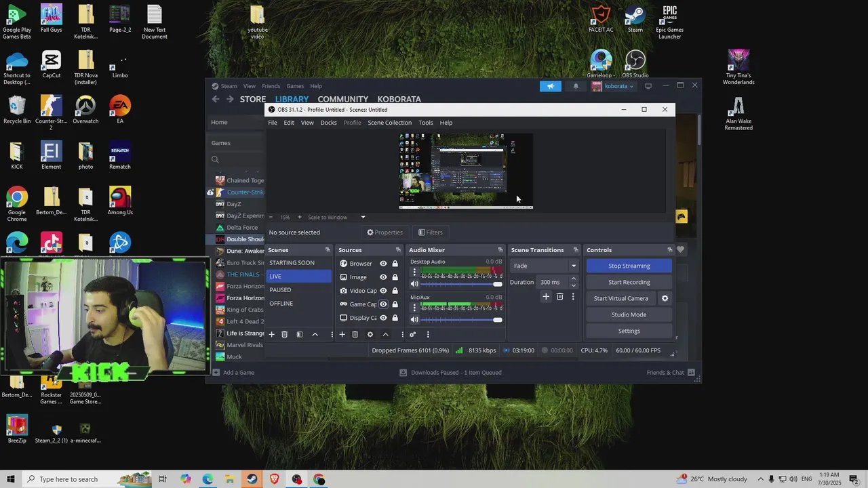Open File menu in OBS
The image size is (868, 488).
tap(273, 123)
